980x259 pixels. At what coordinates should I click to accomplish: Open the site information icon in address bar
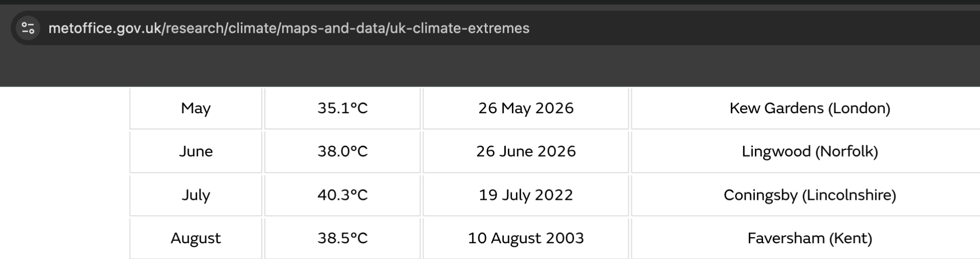click(28, 28)
